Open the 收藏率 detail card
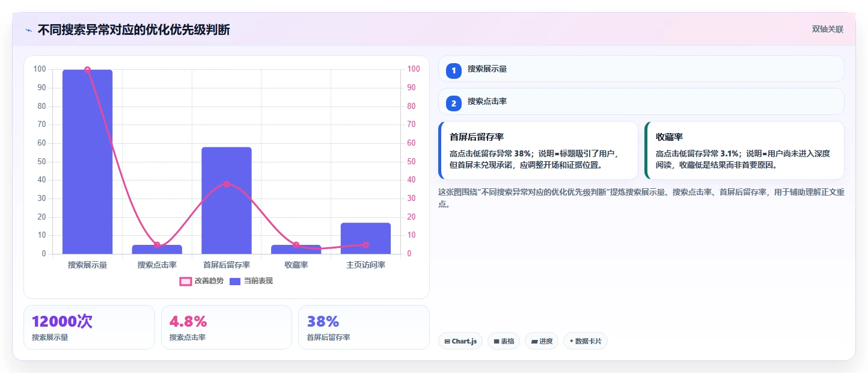Screen dimensions: 868x373 tap(744, 150)
